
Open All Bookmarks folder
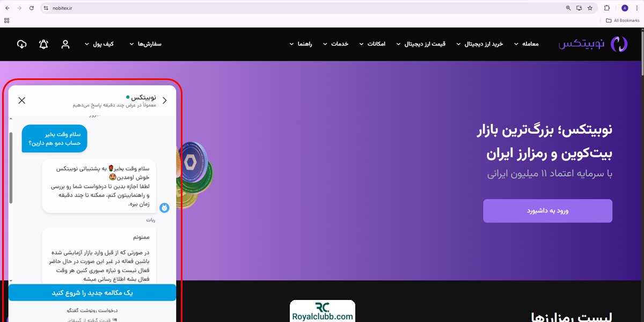click(623, 20)
